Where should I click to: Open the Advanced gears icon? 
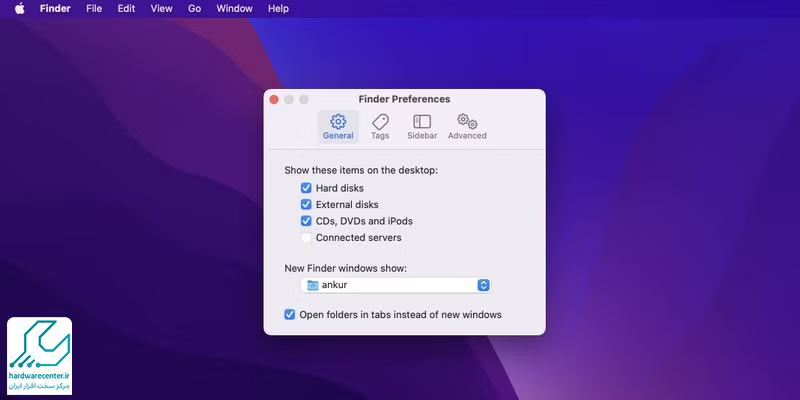coord(467,122)
